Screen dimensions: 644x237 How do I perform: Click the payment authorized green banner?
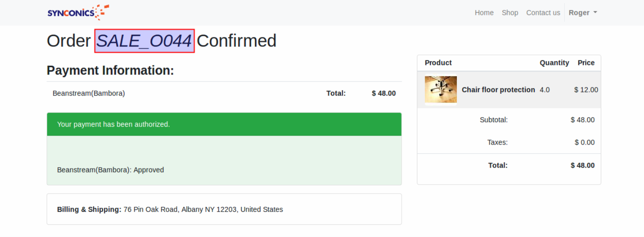click(224, 124)
